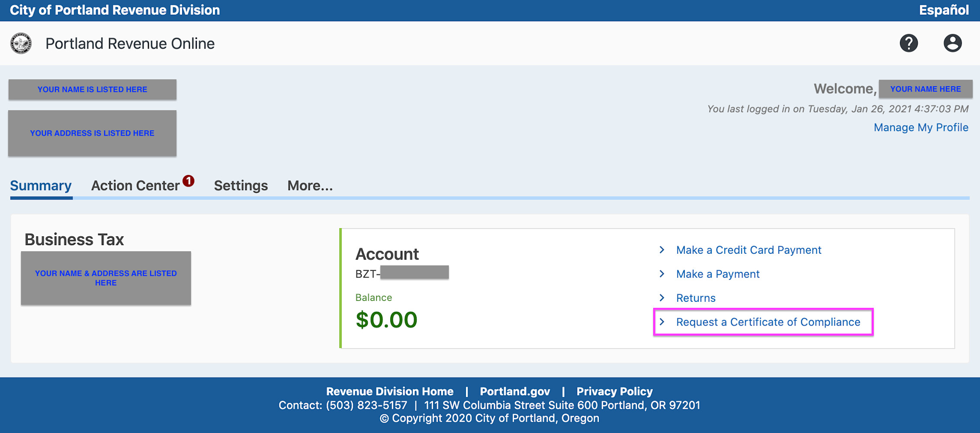980x433 pixels.
Task: Go to the Settings tab
Action: 241,186
